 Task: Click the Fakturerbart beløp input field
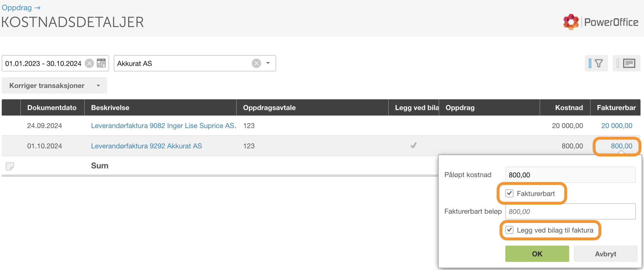coord(570,211)
